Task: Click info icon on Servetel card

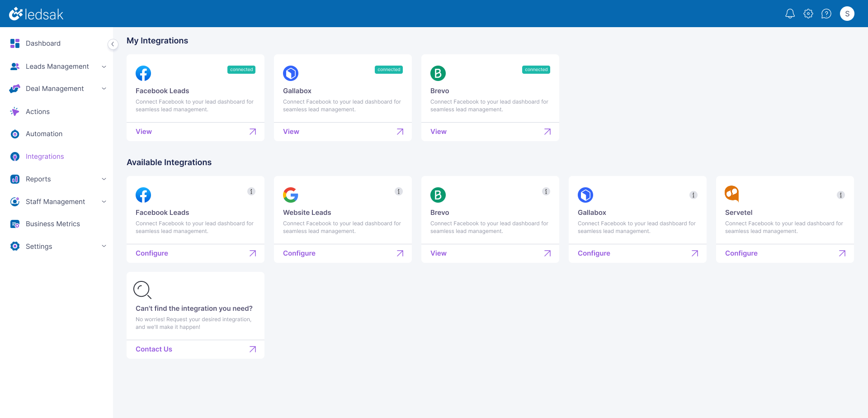Action: 841,195
